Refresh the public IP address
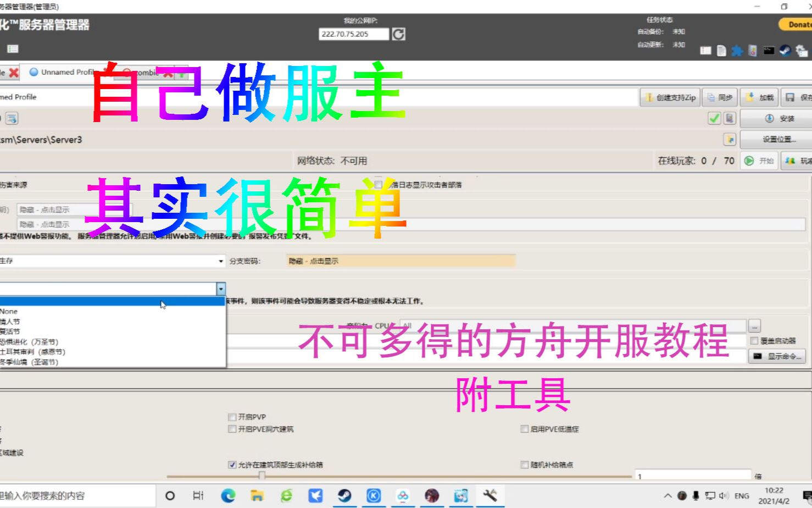Screen dimensions: 812x508 pos(399,35)
